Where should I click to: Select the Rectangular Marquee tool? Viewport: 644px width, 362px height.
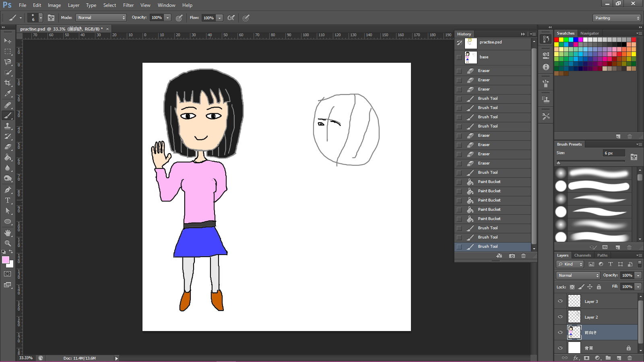8,51
